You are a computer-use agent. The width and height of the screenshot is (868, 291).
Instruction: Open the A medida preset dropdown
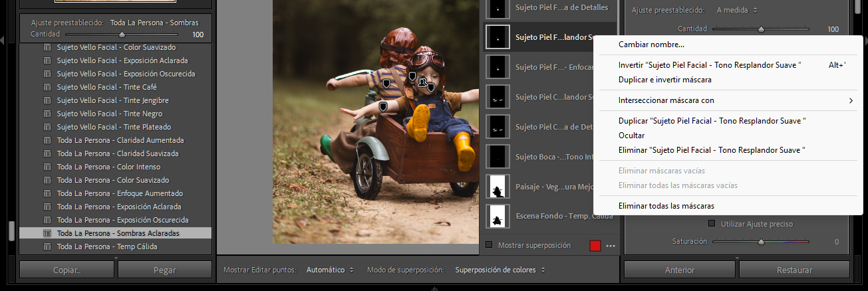tap(737, 10)
